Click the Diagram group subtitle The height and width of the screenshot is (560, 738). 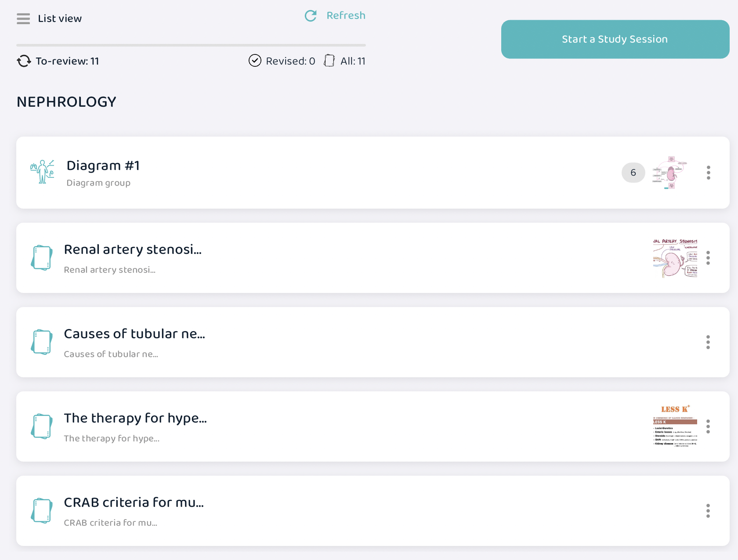click(98, 183)
